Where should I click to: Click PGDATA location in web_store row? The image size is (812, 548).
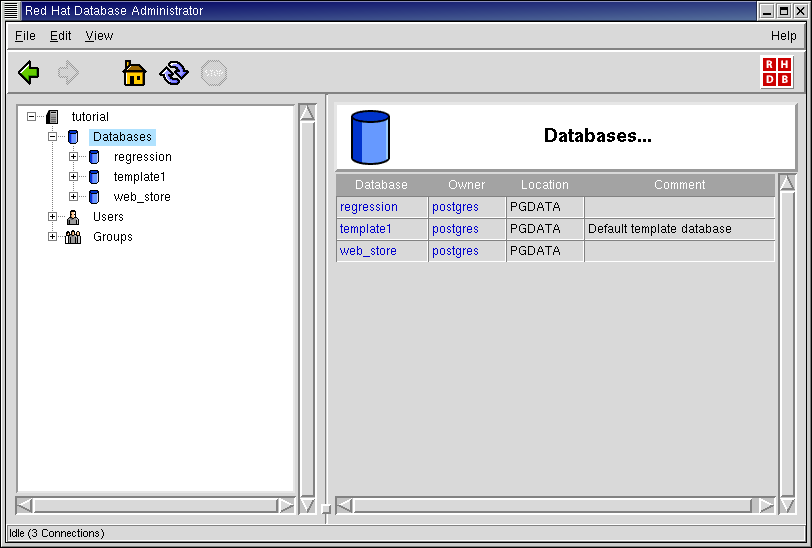(545, 251)
